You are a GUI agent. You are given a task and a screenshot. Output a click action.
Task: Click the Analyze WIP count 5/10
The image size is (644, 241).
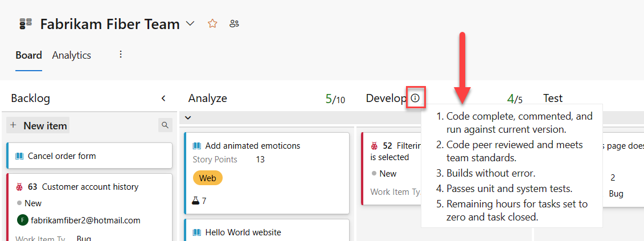point(335,99)
